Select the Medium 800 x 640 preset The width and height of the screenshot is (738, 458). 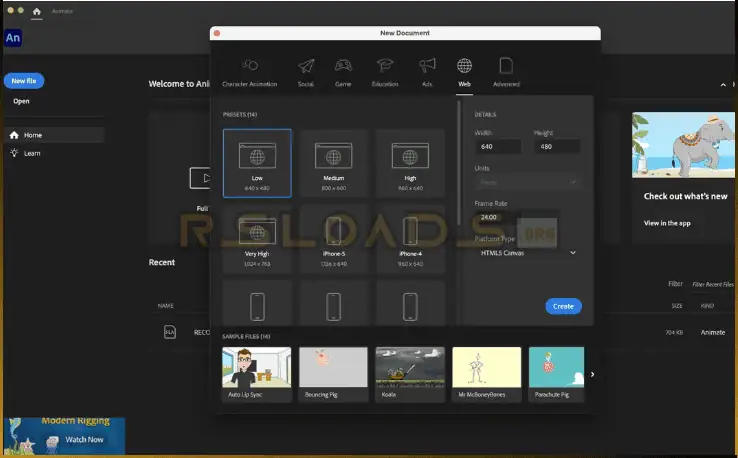[334, 162]
